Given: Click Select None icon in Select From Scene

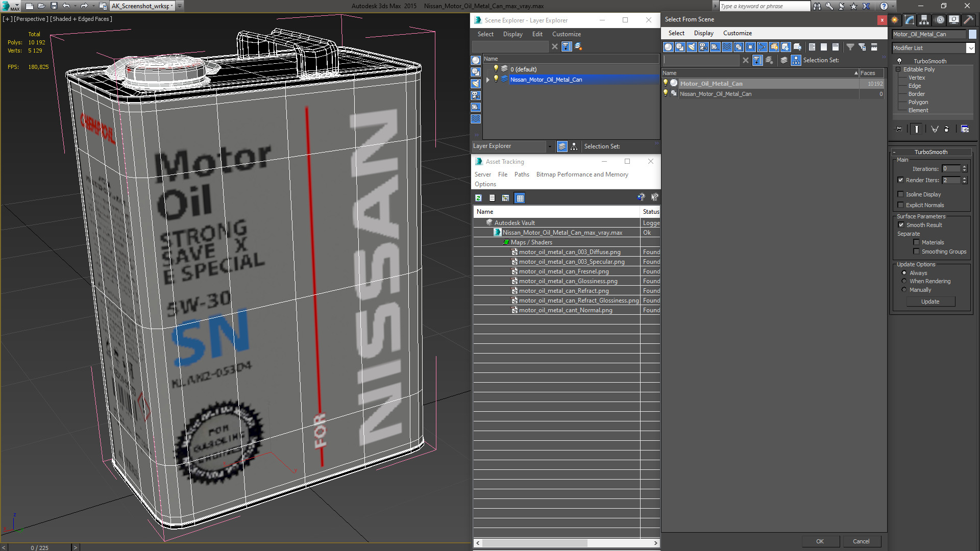Looking at the screenshot, I should tap(824, 47).
